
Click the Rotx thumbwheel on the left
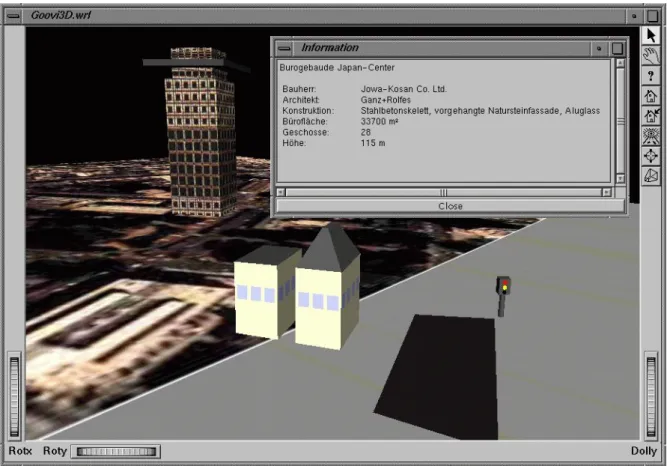click(x=14, y=396)
